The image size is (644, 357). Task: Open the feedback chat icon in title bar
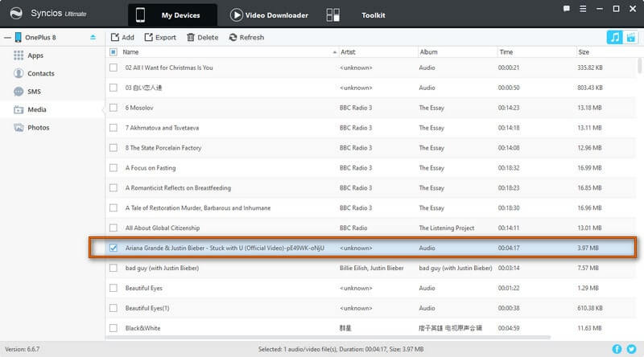(567, 9)
